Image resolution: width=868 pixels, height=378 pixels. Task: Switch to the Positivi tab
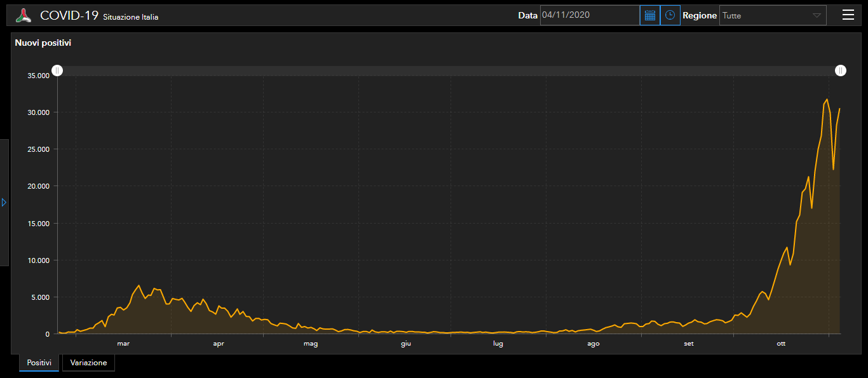pos(39,363)
